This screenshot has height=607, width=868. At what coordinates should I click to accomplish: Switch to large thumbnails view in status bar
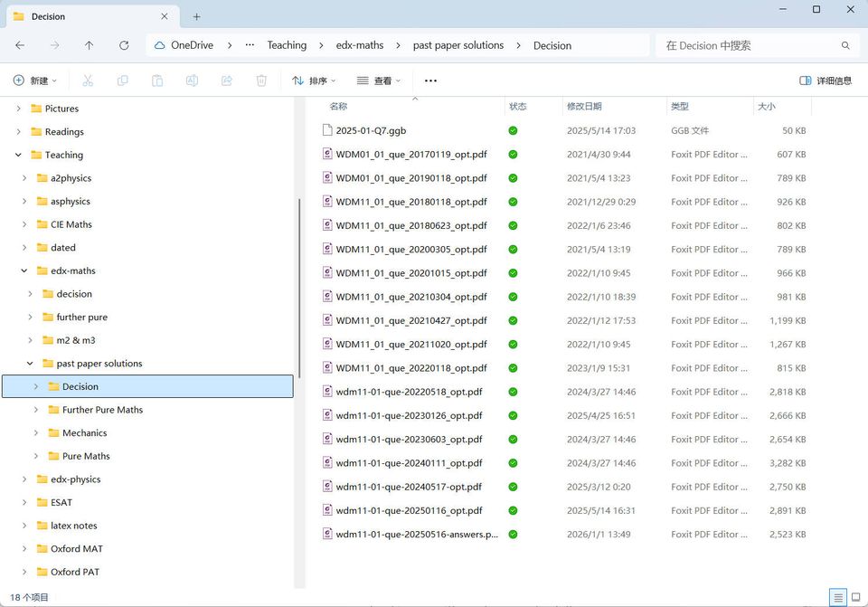coord(855,597)
